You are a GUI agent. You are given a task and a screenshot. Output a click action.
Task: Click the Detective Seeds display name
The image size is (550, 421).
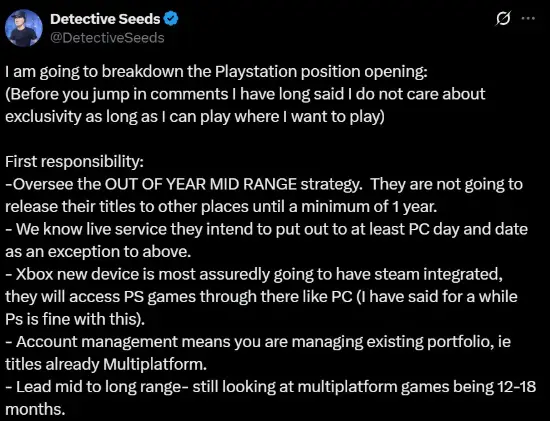pos(105,19)
